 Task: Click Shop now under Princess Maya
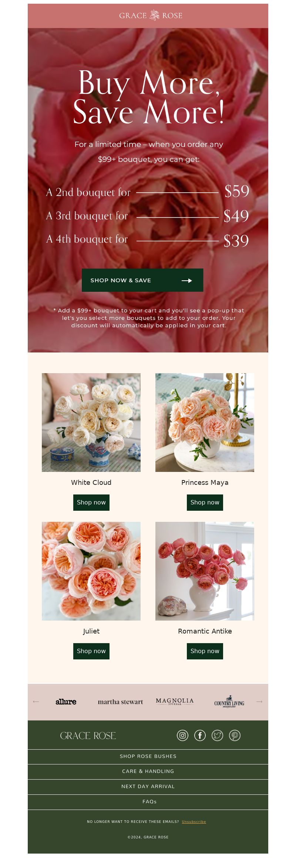205,502
